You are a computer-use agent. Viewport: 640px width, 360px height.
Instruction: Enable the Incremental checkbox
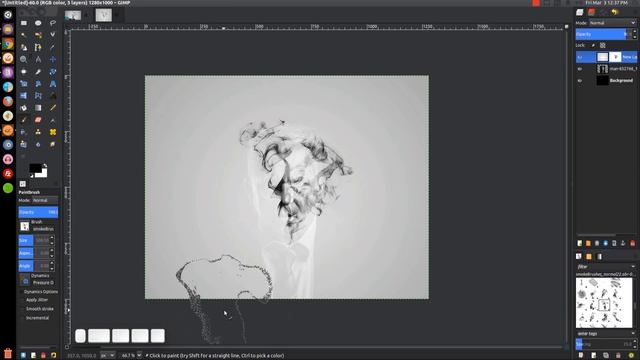(23, 318)
